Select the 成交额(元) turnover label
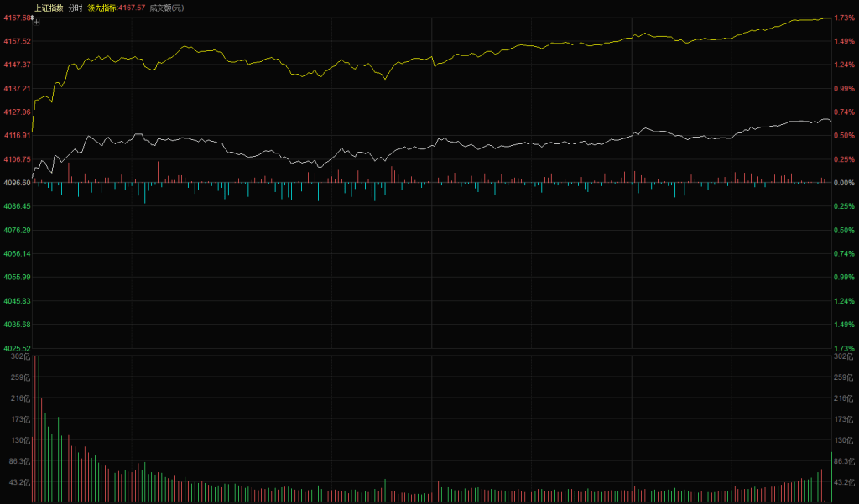Viewport: 859px width, 504px height. 167,8
